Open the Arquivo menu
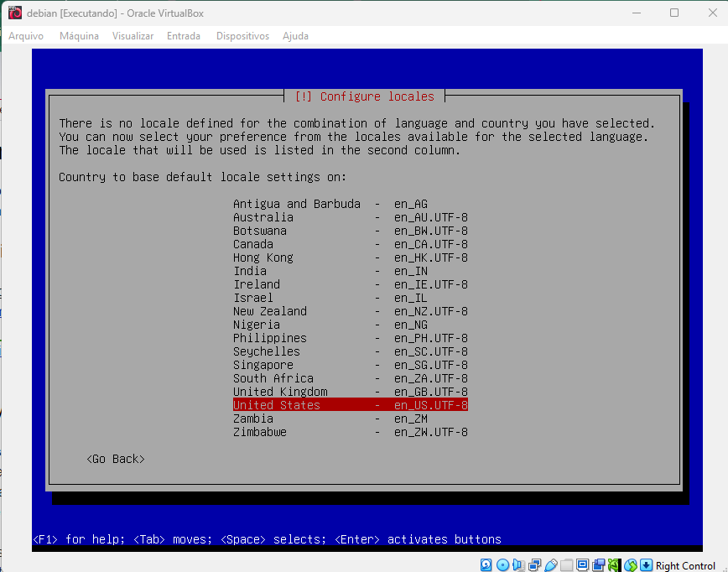 click(26, 36)
